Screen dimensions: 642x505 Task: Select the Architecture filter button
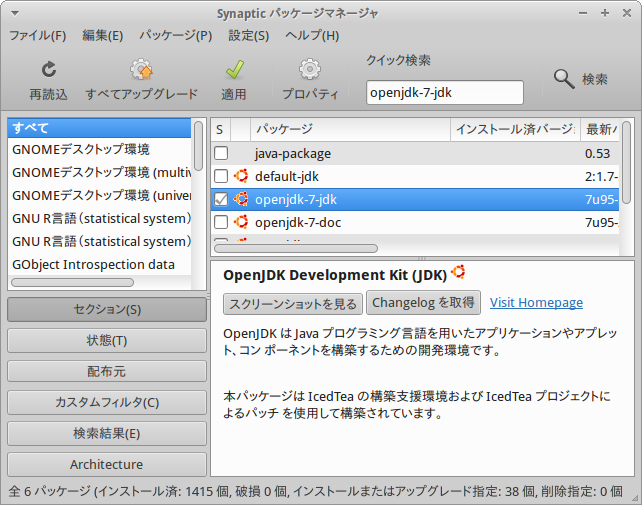click(106, 464)
